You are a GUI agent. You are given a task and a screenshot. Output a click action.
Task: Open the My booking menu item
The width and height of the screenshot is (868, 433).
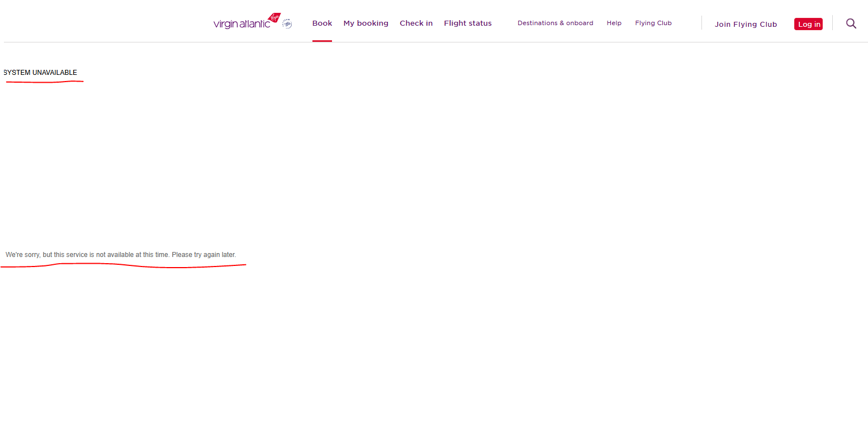(366, 23)
